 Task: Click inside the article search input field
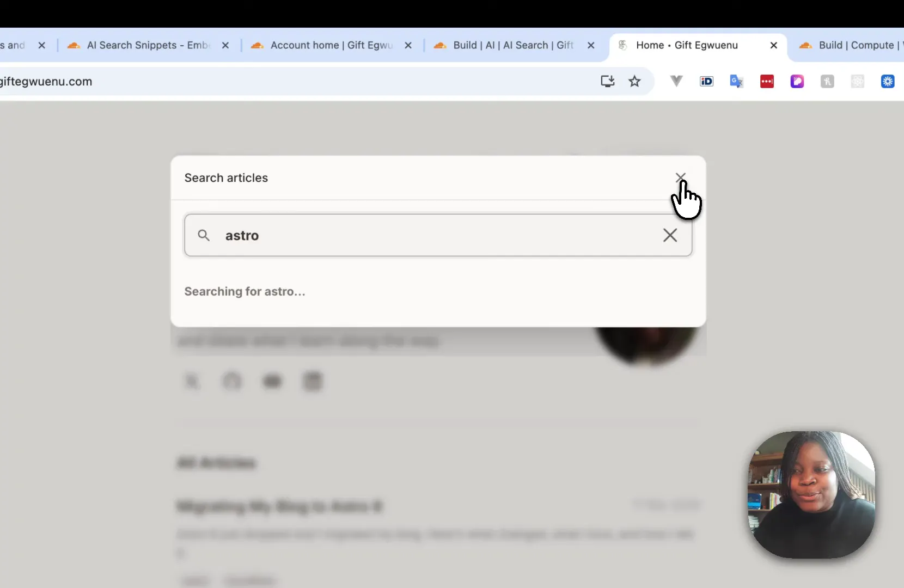[381, 235]
